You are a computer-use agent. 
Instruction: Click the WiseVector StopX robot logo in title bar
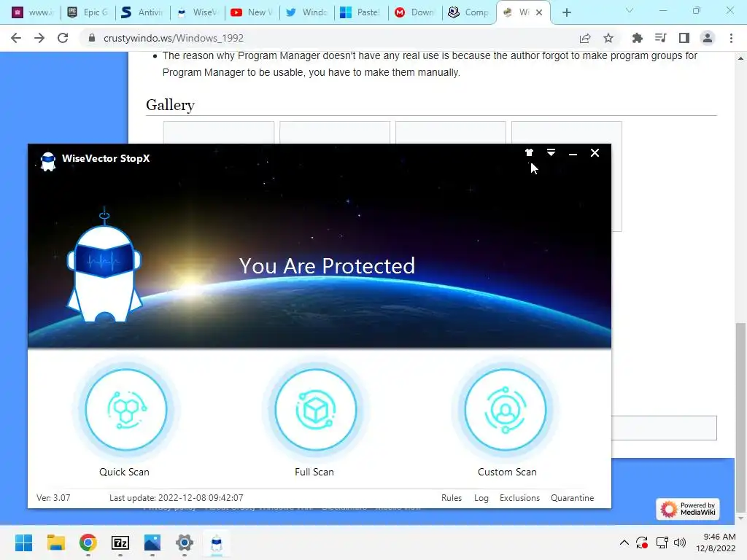pos(47,161)
